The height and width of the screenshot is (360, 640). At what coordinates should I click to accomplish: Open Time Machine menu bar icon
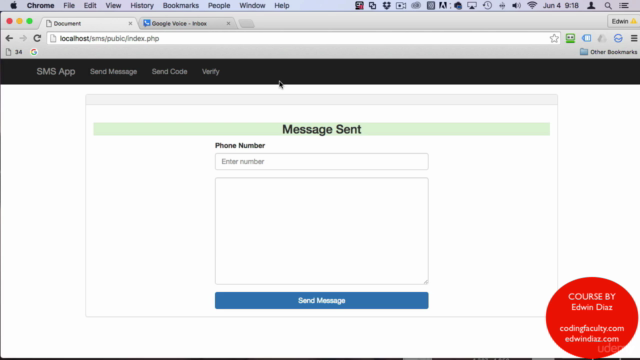coord(487,6)
